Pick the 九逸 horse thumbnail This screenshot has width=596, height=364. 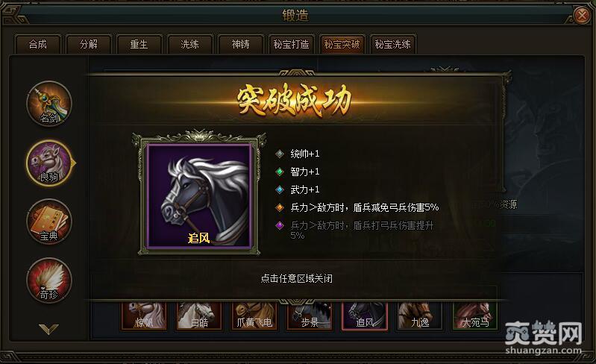click(x=420, y=316)
